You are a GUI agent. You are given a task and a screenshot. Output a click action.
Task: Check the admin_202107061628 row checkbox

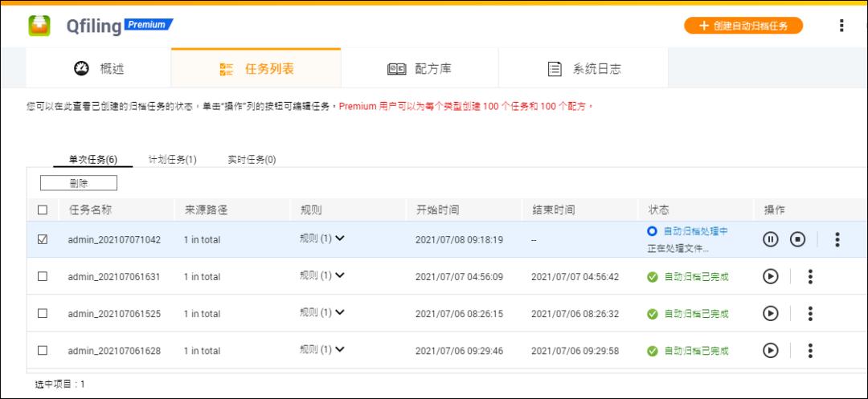click(x=43, y=350)
